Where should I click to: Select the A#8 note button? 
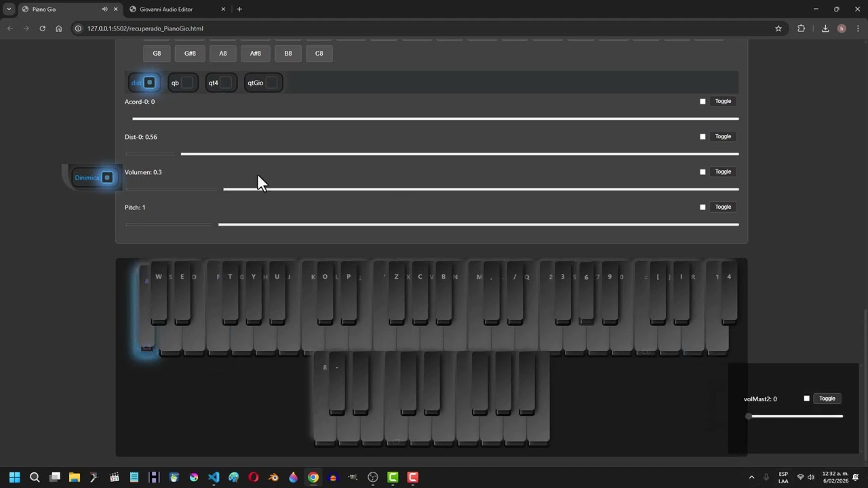[x=256, y=54]
